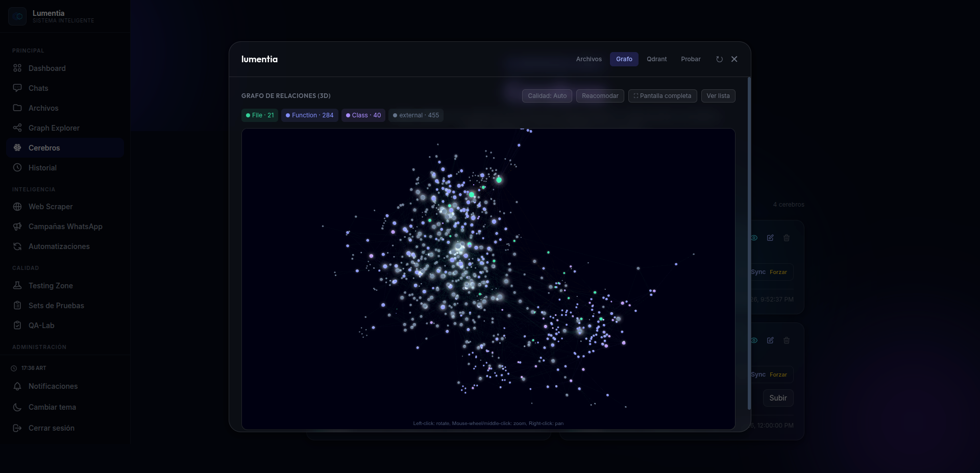This screenshot has width=980, height=473.
Task: Click the eye icon on first brain card
Action: pos(754,238)
